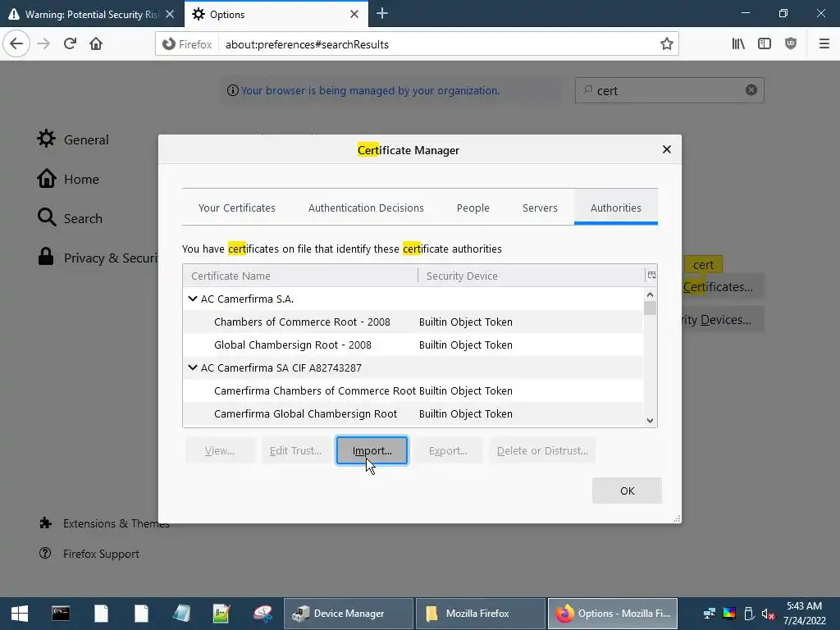Open the column picker in certificate list

pyautogui.click(x=651, y=276)
